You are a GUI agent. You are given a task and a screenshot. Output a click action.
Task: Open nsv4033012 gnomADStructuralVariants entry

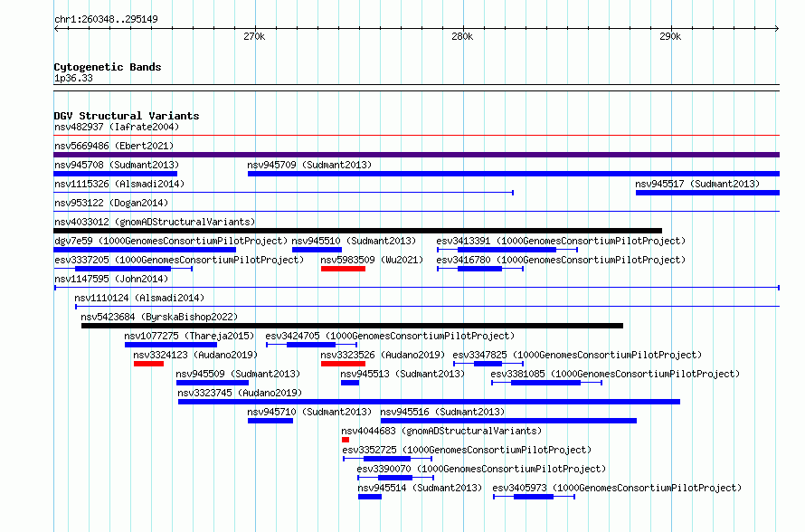[155, 222]
